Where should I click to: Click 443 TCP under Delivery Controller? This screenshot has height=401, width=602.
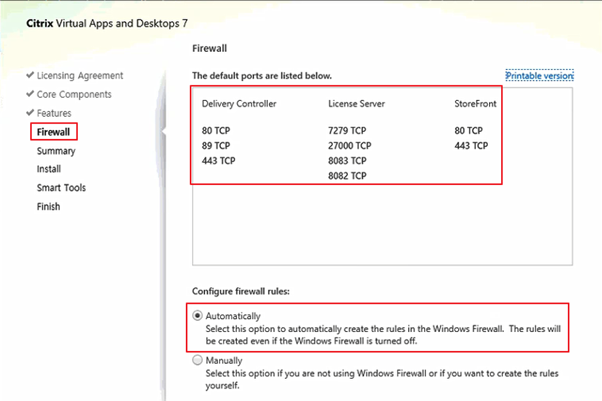[x=219, y=161]
